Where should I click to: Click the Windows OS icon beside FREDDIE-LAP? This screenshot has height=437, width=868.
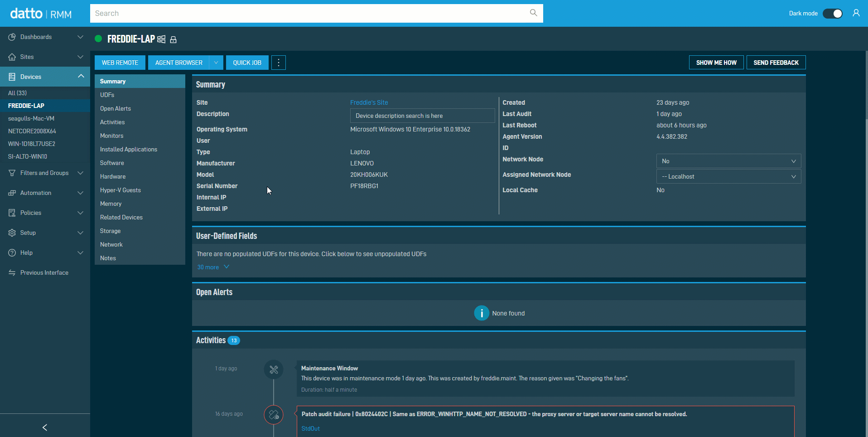click(x=161, y=39)
